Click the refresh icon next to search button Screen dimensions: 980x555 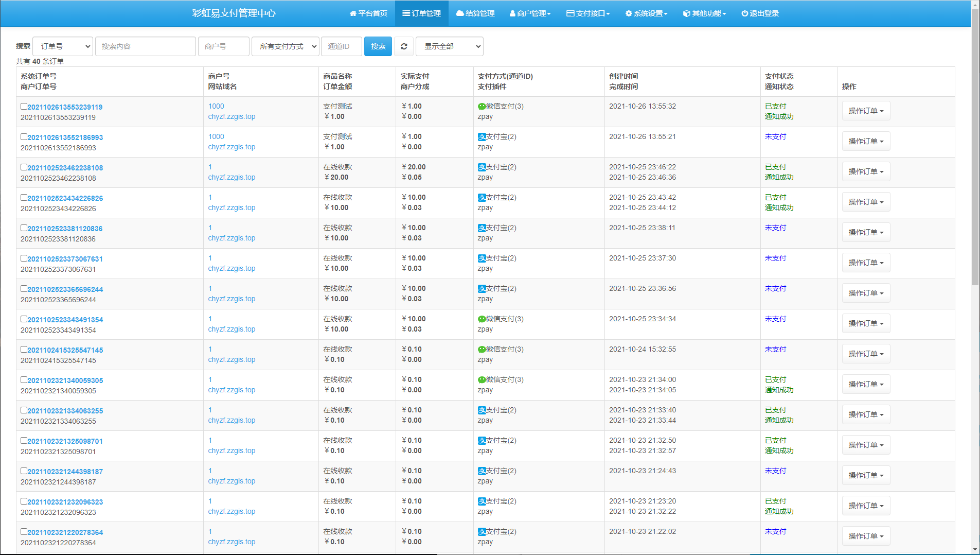(404, 46)
